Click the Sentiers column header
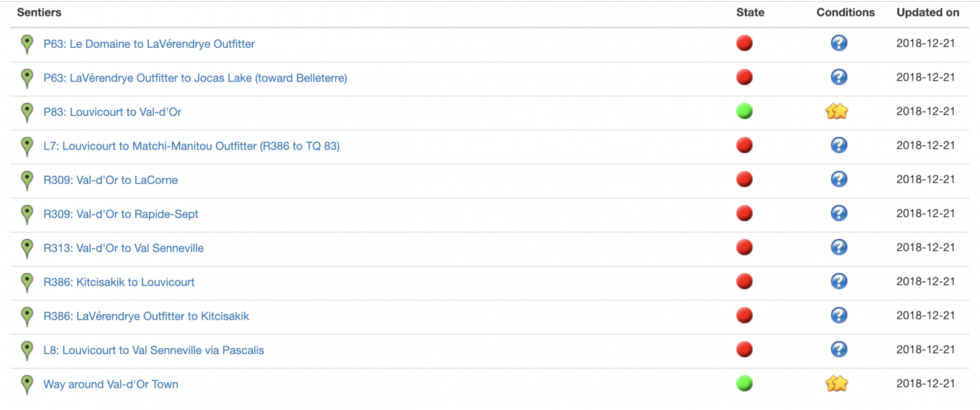980x410 pixels. (x=39, y=12)
